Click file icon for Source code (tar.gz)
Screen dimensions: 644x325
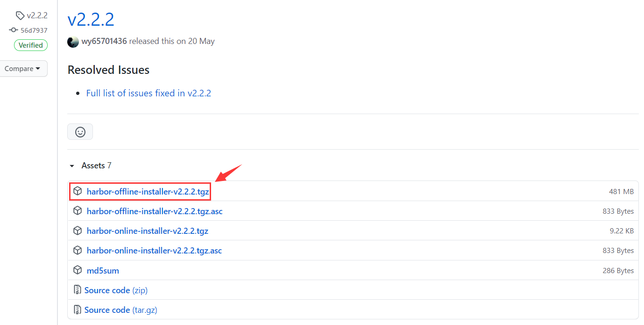click(78, 310)
